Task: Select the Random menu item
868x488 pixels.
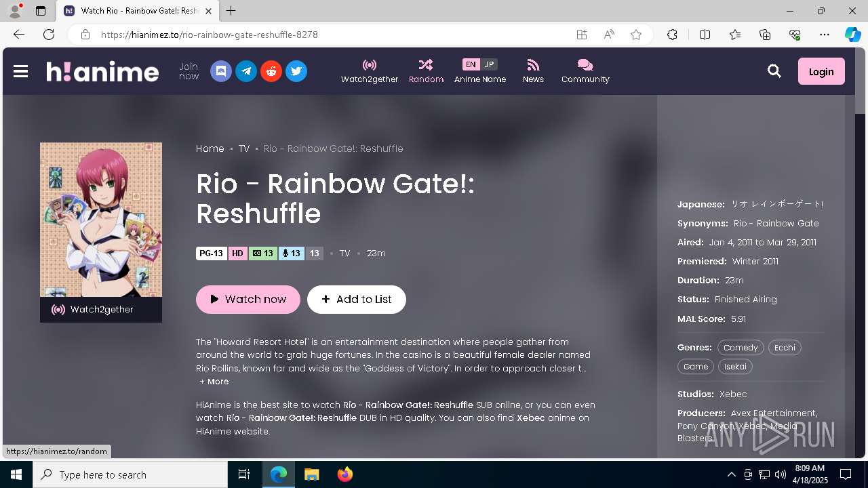Action: (426, 71)
